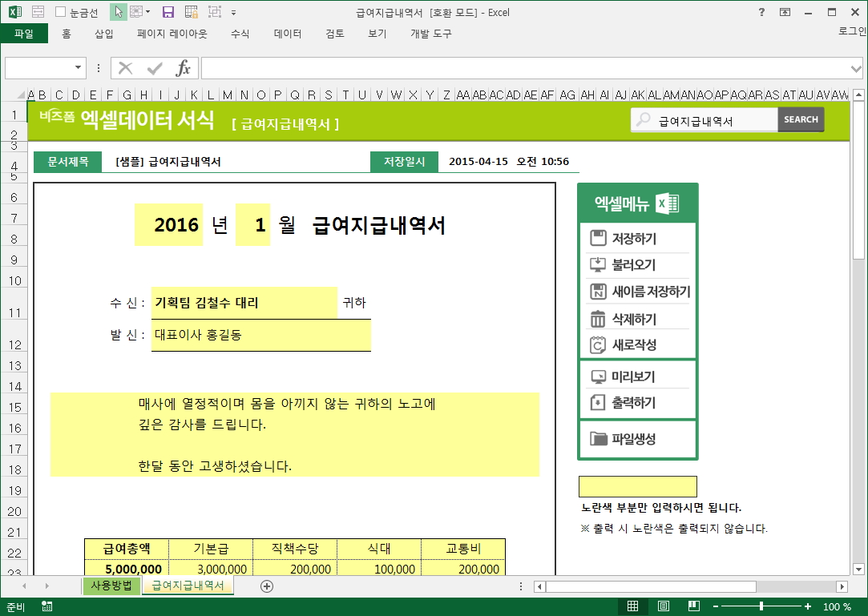
Task: Click the 급여지급내역서 search input field
Action: click(x=713, y=120)
